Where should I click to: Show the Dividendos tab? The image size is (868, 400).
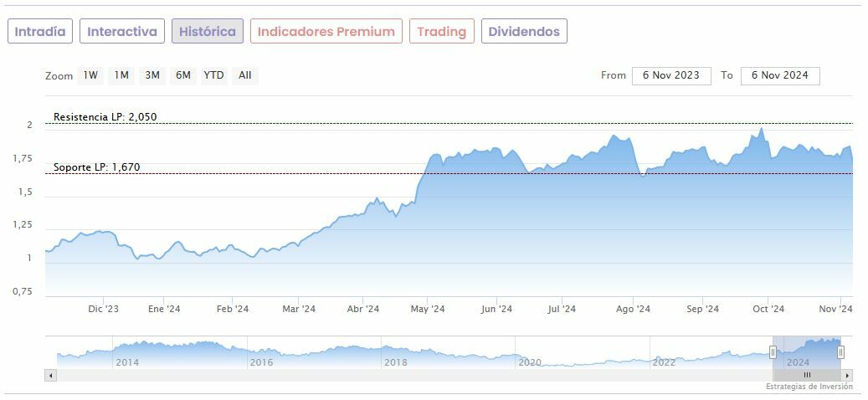pos(524,32)
